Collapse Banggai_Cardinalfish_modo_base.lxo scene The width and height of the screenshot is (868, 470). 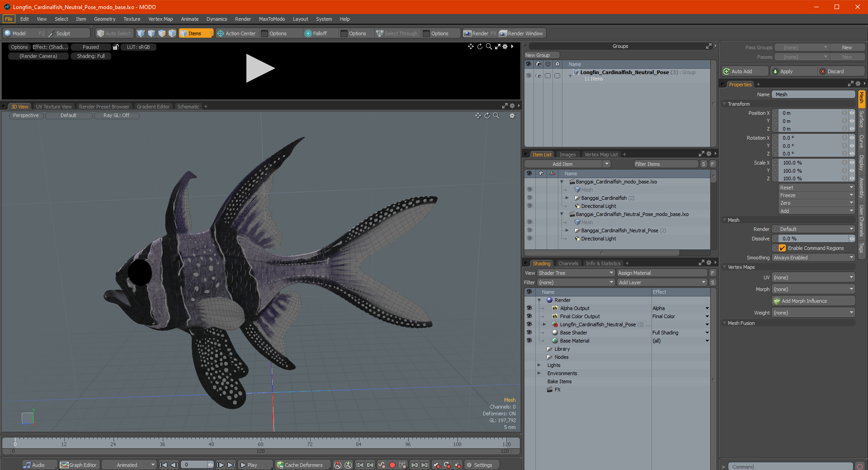(561, 182)
